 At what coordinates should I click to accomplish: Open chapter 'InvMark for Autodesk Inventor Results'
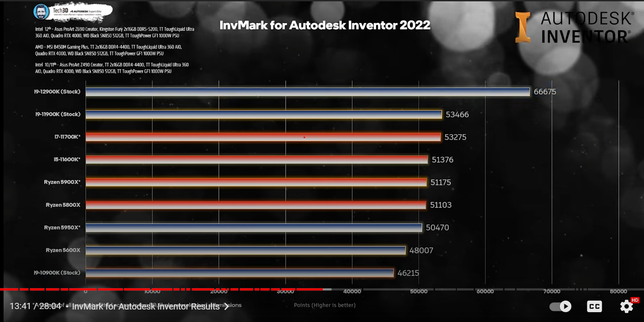151,306
